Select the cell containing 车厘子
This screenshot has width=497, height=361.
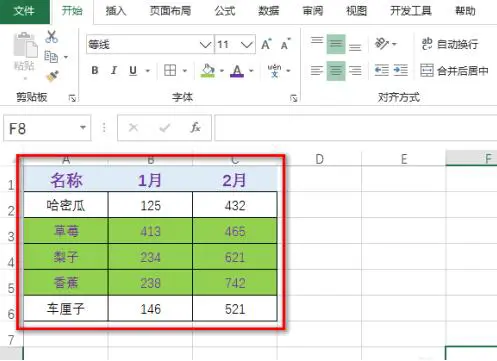[x=66, y=309]
